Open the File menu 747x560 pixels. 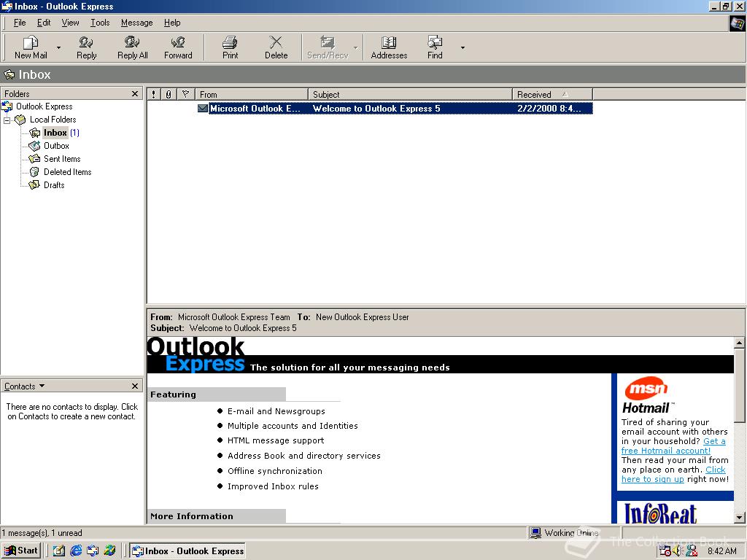coord(20,23)
